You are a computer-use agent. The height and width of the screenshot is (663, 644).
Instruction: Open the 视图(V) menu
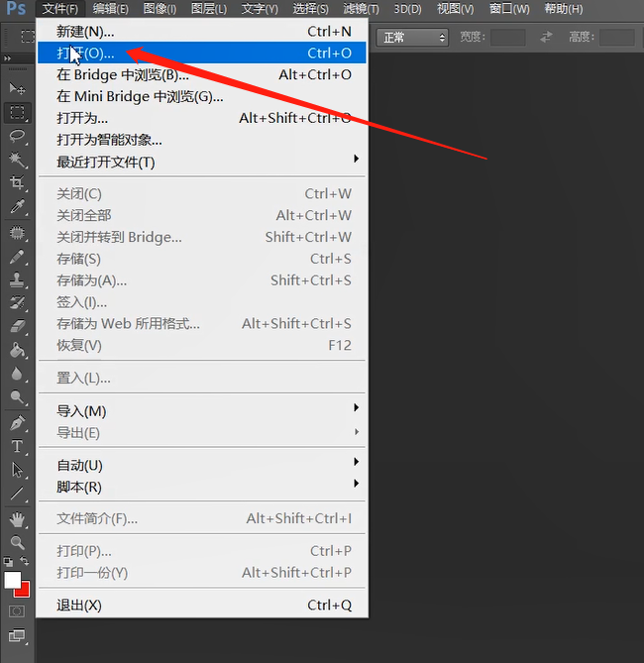click(455, 9)
